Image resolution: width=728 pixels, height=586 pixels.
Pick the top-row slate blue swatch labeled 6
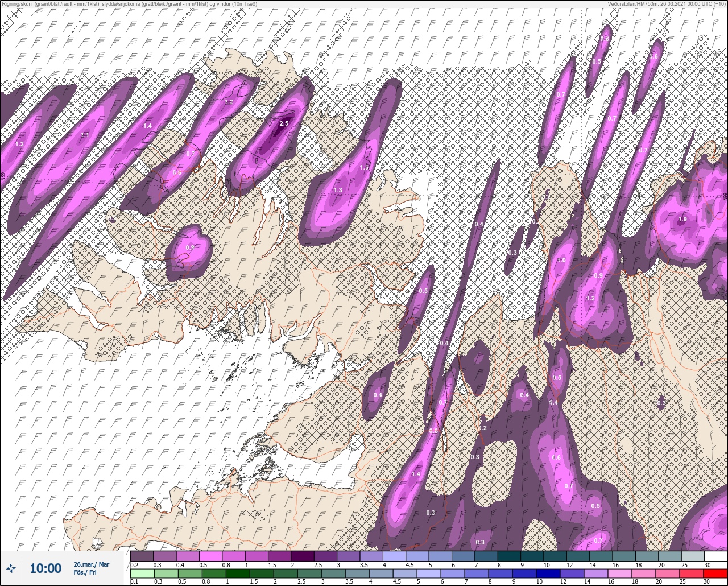[463, 556]
